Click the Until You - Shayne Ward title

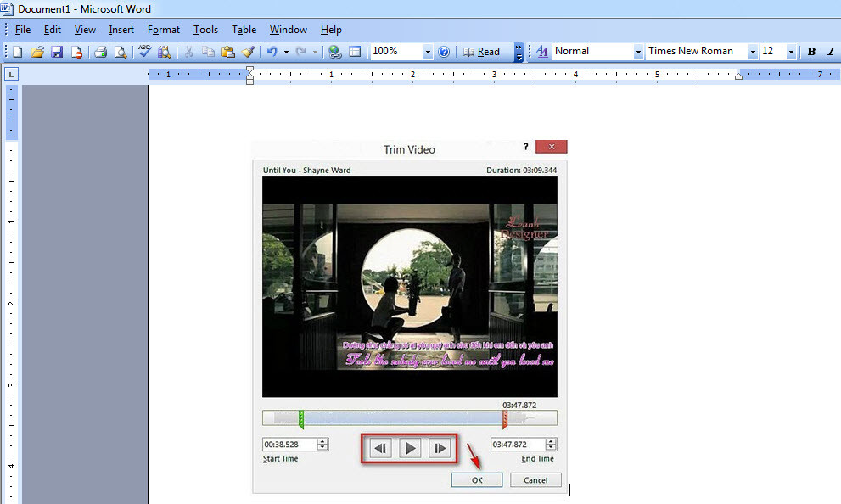point(307,170)
